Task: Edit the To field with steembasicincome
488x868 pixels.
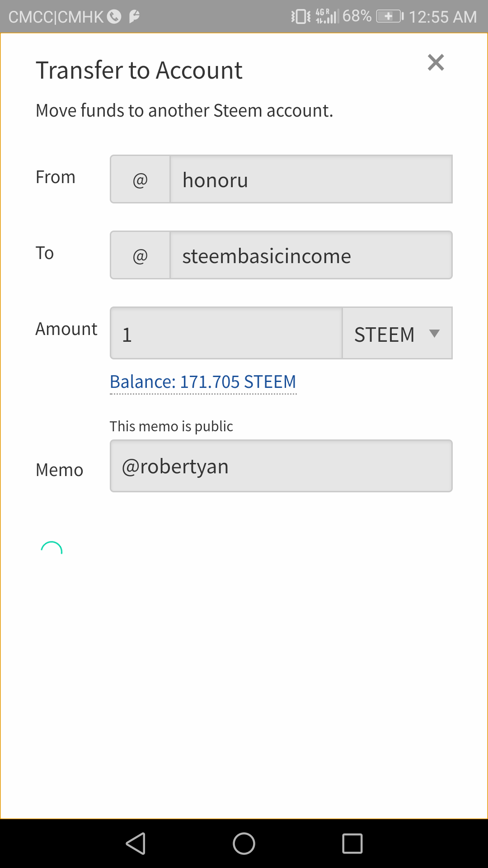Action: point(311,255)
